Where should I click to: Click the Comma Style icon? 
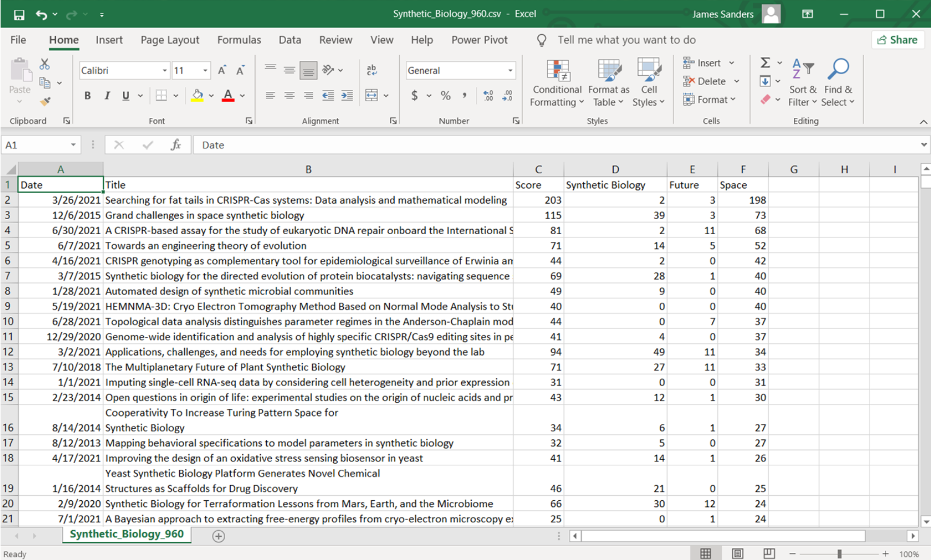[x=464, y=95]
